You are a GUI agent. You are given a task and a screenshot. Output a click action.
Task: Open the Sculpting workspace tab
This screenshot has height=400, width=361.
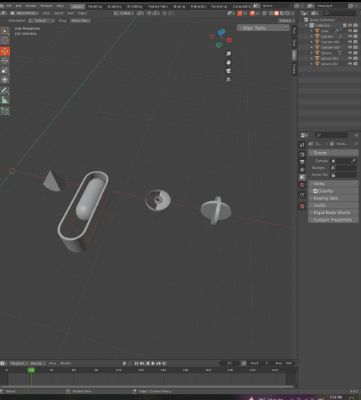click(x=114, y=6)
